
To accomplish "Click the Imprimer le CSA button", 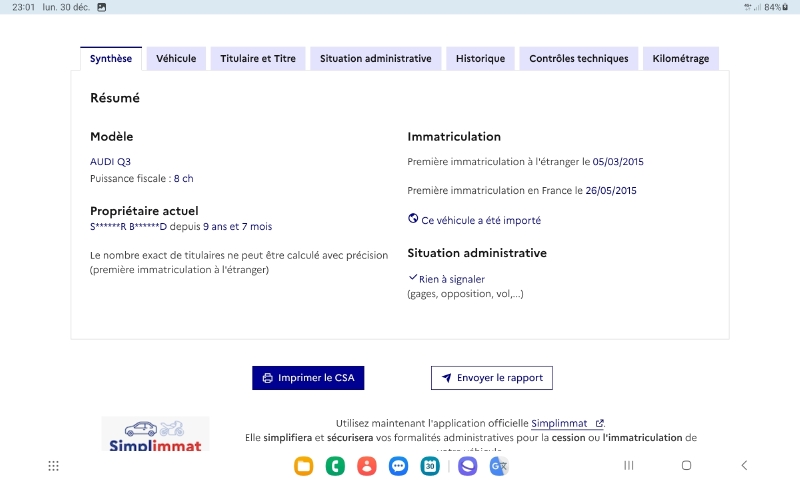I will tap(308, 378).
